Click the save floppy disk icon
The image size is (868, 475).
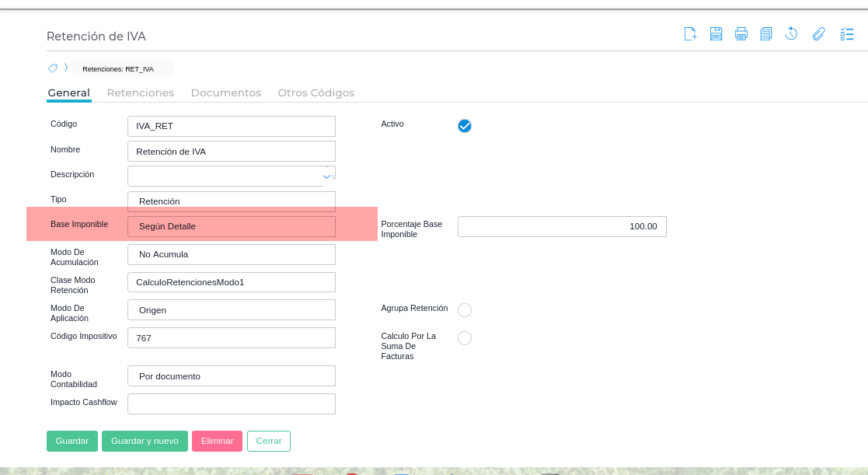(716, 33)
